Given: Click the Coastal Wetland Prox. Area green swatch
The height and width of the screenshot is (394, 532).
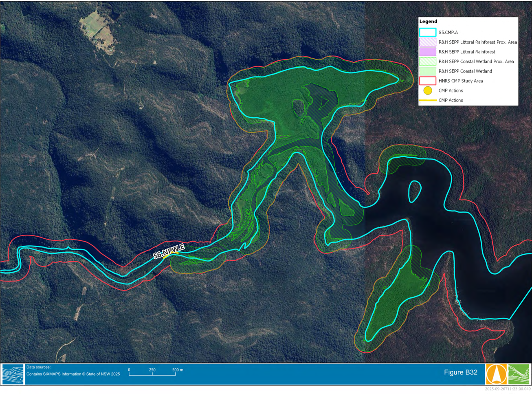Looking at the screenshot, I should [x=428, y=62].
